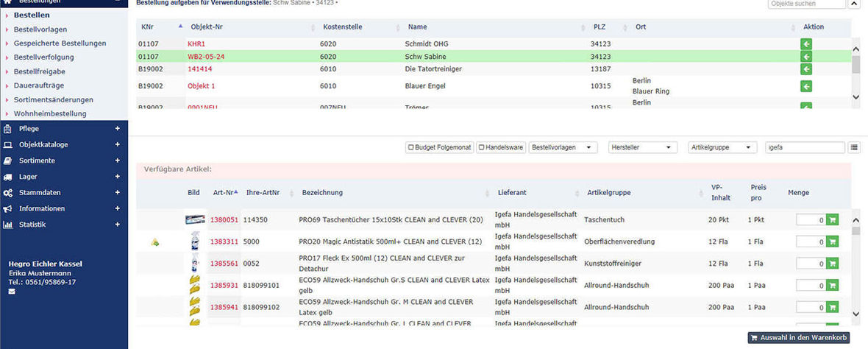Screen dimensions: 868x349
Task: Sort articles by Art-Nr column
Action: 225,193
